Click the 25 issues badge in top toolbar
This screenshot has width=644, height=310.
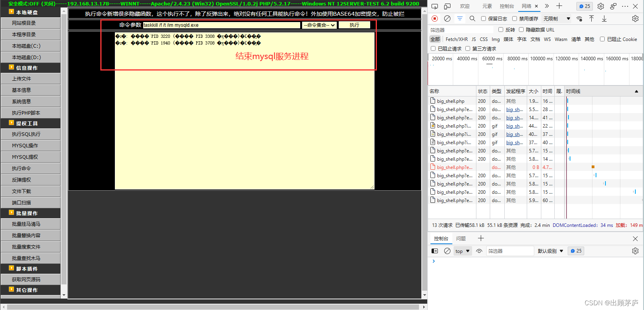point(585,6)
